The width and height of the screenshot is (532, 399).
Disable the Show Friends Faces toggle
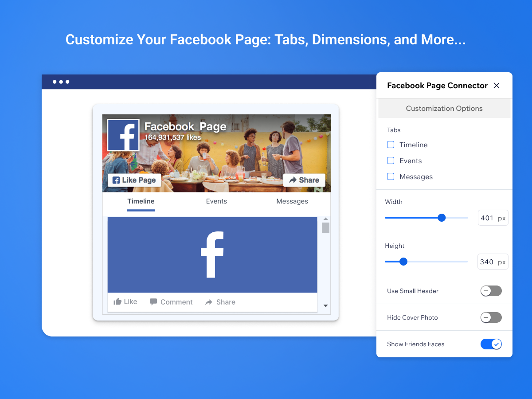pos(491,344)
